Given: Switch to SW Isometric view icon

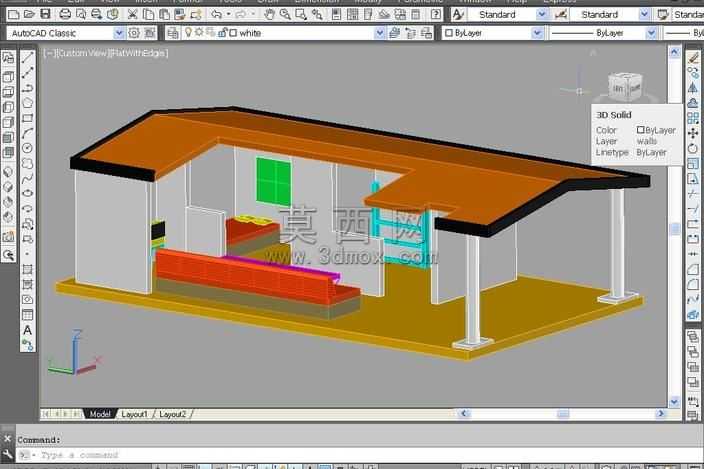Looking at the screenshot, I should [x=8, y=172].
